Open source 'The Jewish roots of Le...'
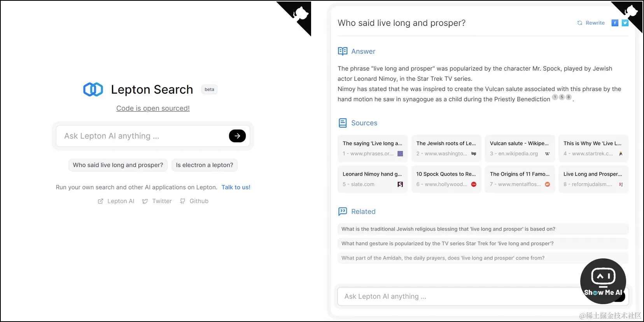Screen dimensions: 644x322 (x=446, y=148)
